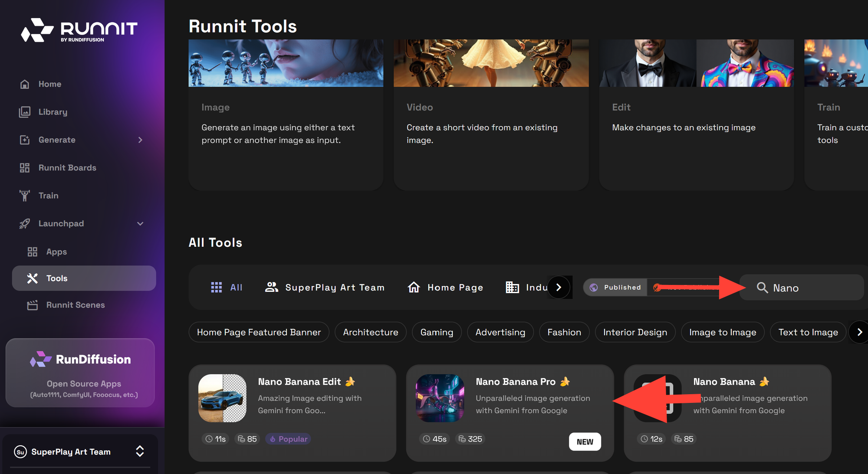
Task: Open Runnit Boards page
Action: (67, 168)
